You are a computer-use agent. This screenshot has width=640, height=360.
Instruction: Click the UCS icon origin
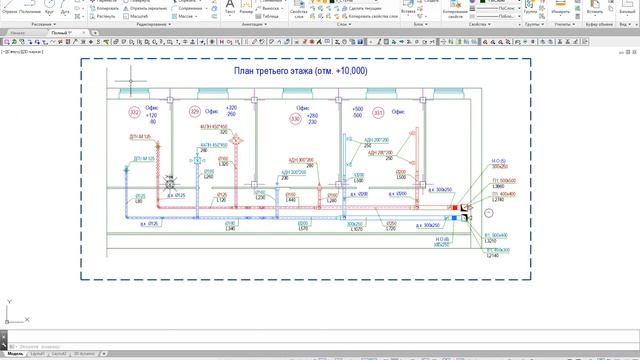[7, 322]
